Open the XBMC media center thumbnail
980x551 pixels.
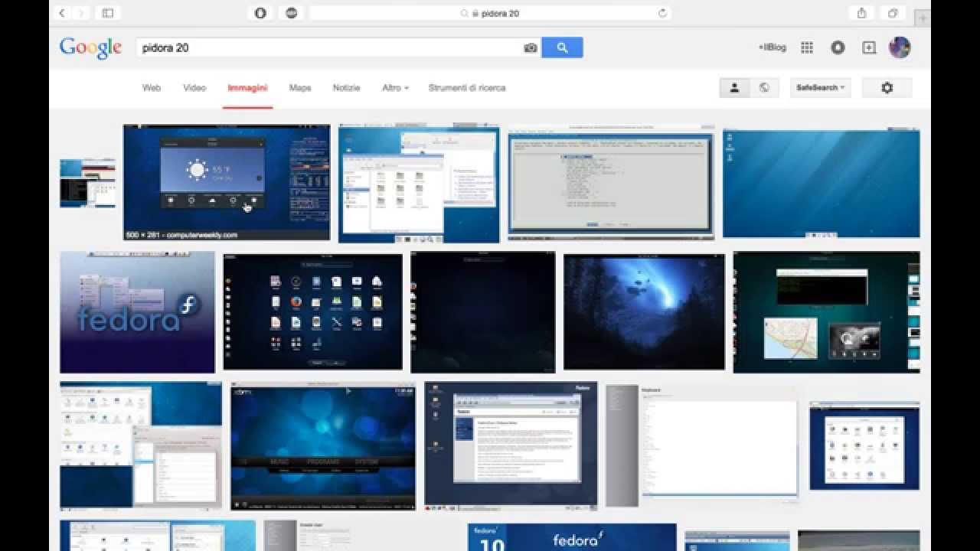323,446
